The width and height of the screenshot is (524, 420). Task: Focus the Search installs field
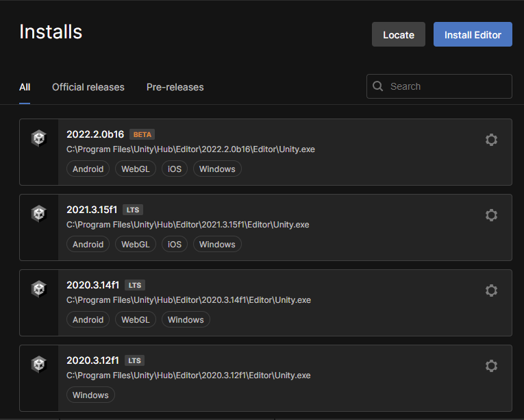[x=439, y=86]
